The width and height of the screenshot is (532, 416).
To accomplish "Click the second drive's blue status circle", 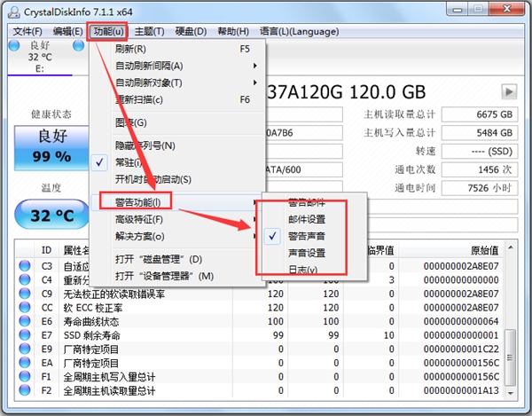I will click(78, 45).
